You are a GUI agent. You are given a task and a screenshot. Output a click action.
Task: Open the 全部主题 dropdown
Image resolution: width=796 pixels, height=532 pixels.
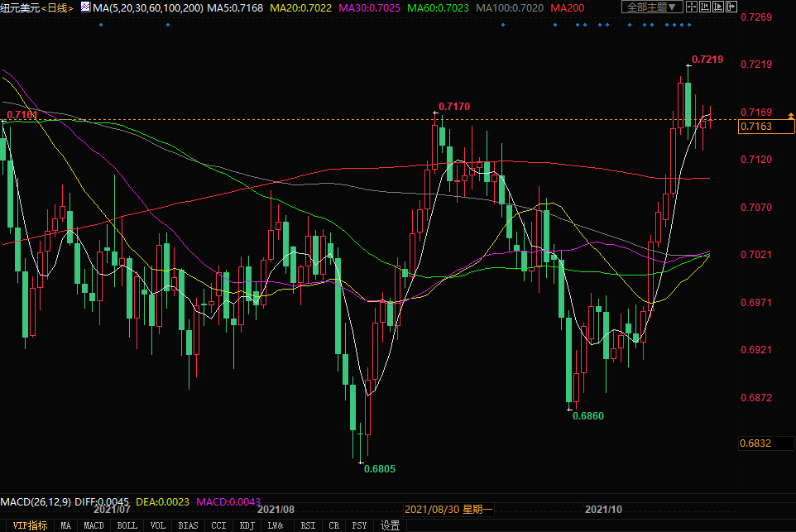click(650, 7)
